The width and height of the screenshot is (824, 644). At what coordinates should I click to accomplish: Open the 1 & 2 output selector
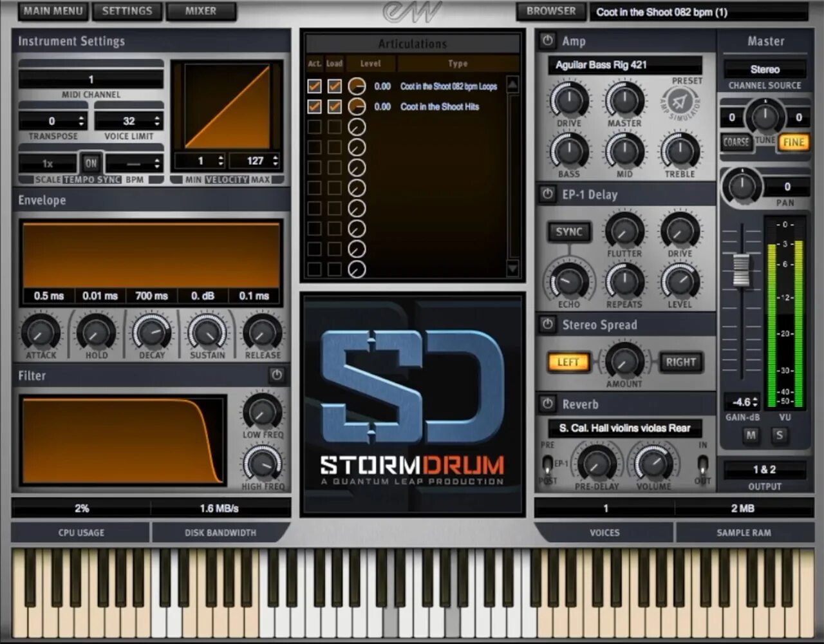765,470
